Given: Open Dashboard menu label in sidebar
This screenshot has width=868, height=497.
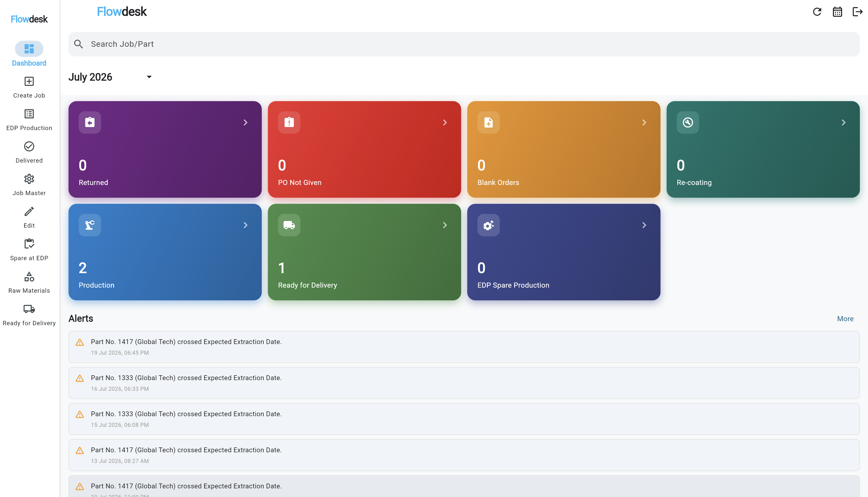Looking at the screenshot, I should (x=29, y=63).
